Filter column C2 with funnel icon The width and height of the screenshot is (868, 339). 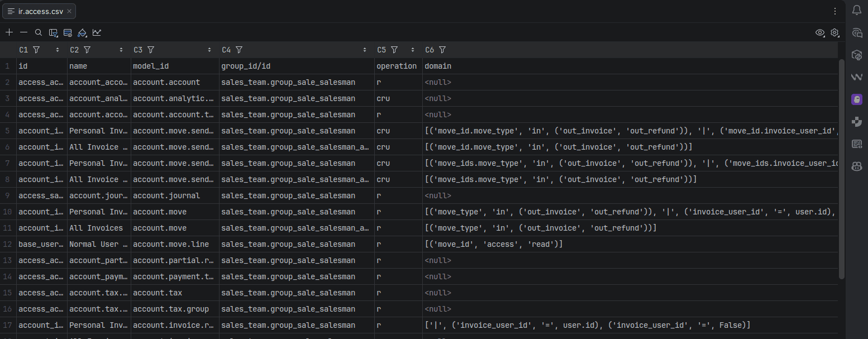[x=87, y=50]
